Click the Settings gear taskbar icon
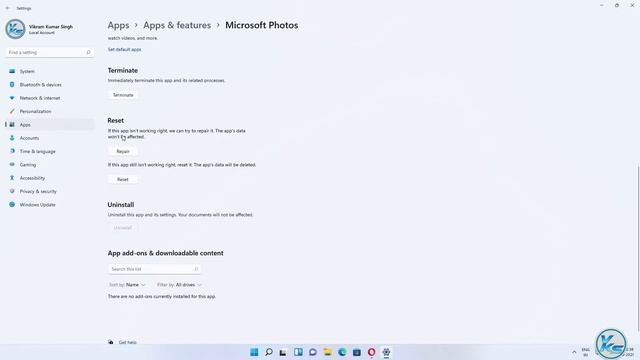 [386, 352]
